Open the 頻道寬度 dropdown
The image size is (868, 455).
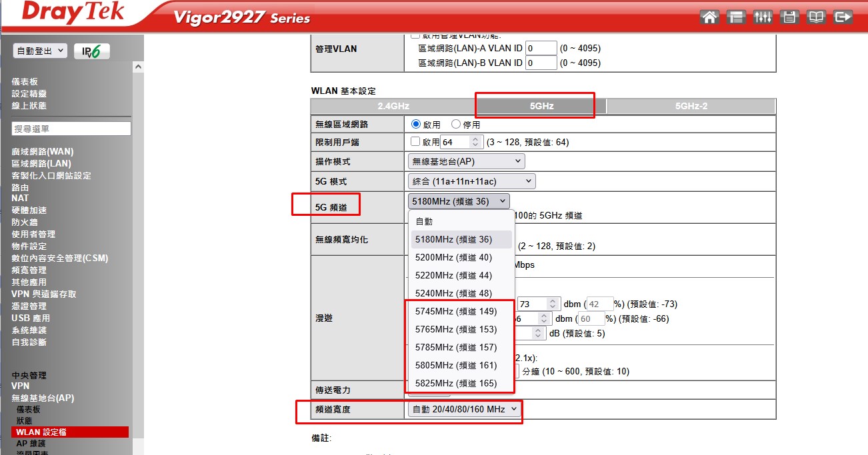click(x=465, y=410)
